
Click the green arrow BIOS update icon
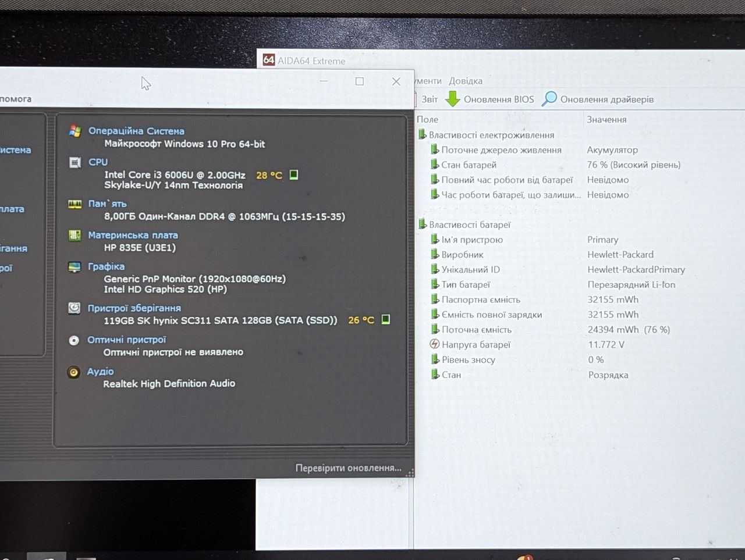coord(453,99)
